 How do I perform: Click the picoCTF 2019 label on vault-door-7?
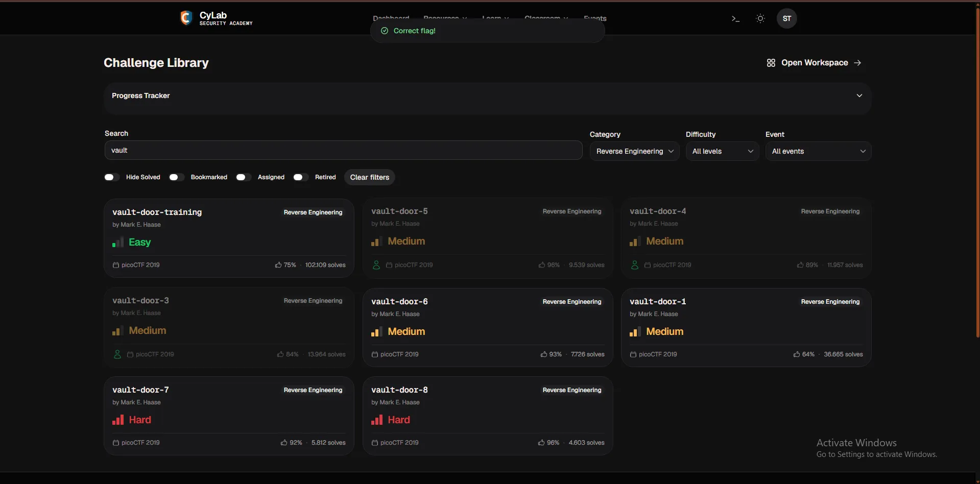click(140, 443)
